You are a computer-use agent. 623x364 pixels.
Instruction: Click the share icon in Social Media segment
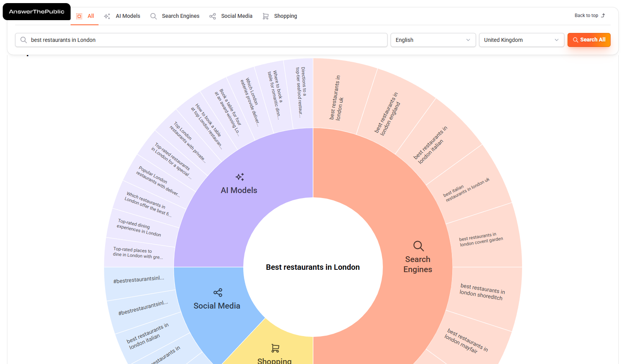click(218, 292)
